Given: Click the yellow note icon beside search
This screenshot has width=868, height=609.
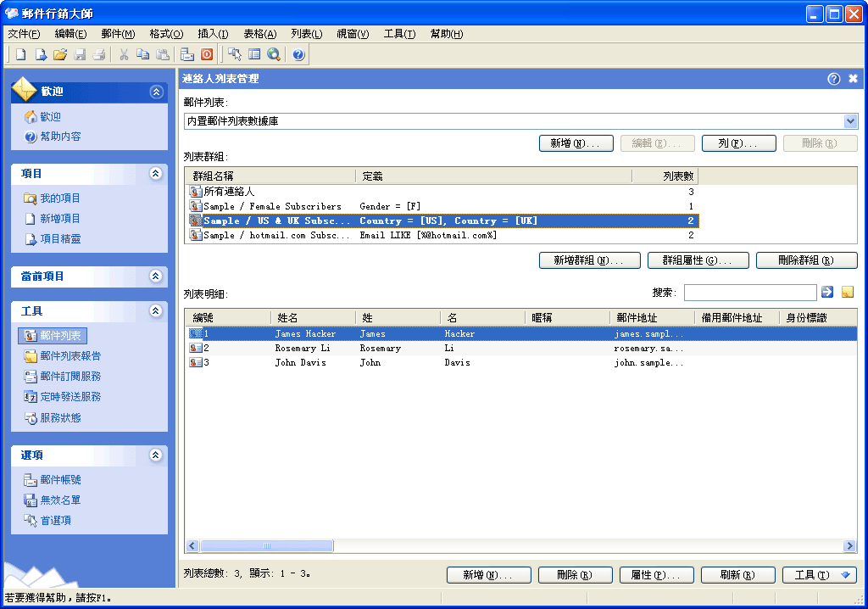Looking at the screenshot, I should (x=847, y=293).
